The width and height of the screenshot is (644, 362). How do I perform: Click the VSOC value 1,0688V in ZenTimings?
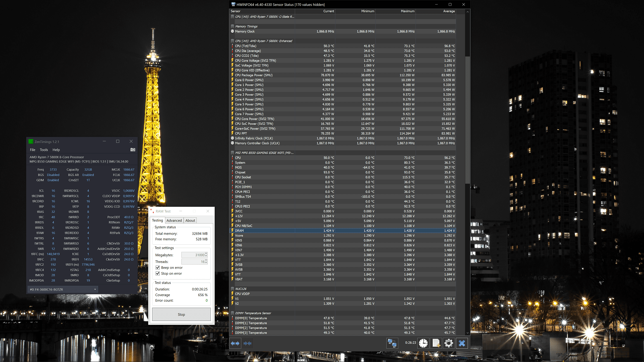129,190
